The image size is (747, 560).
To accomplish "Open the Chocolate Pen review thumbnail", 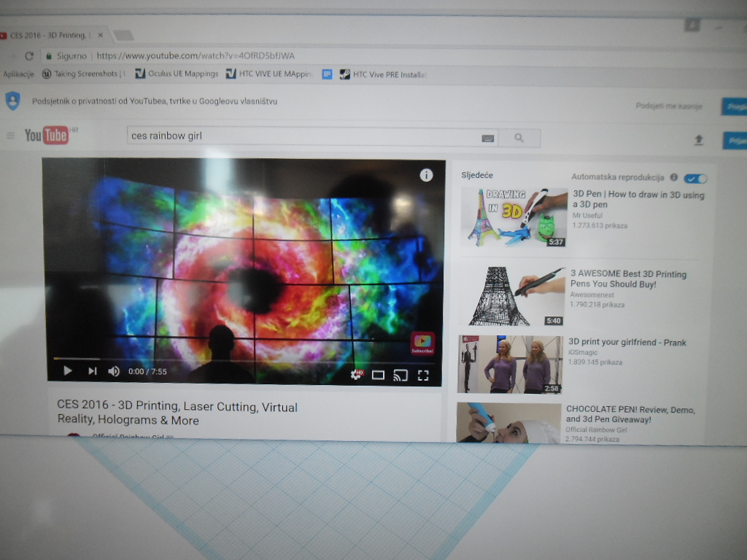I will coord(508,423).
